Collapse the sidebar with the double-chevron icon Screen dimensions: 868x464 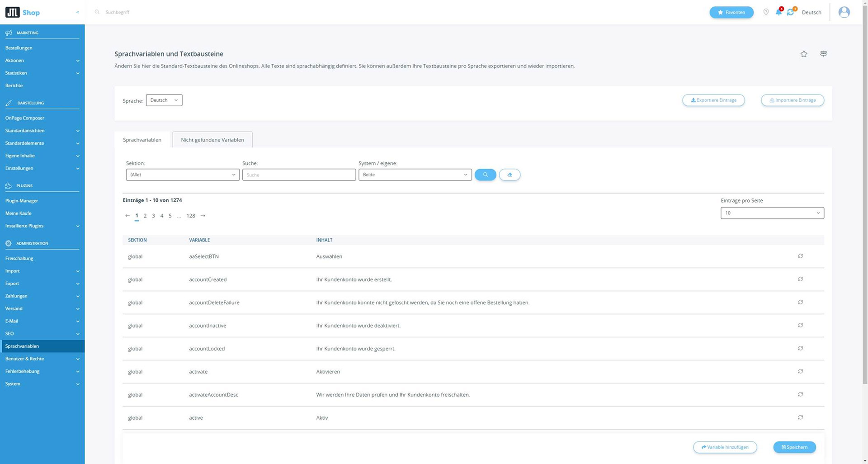coord(77,12)
